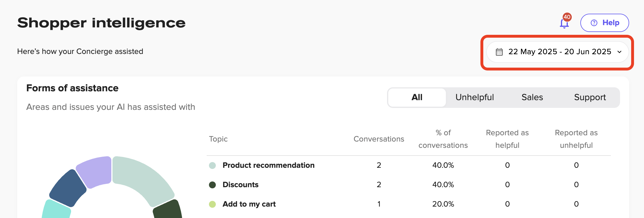Click the Help button
This screenshot has height=218, width=644.
pos(604,23)
